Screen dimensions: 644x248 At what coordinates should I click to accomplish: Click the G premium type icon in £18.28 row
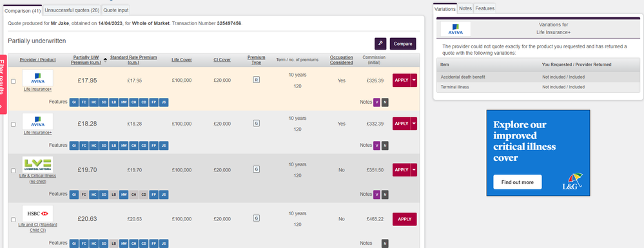click(x=257, y=123)
